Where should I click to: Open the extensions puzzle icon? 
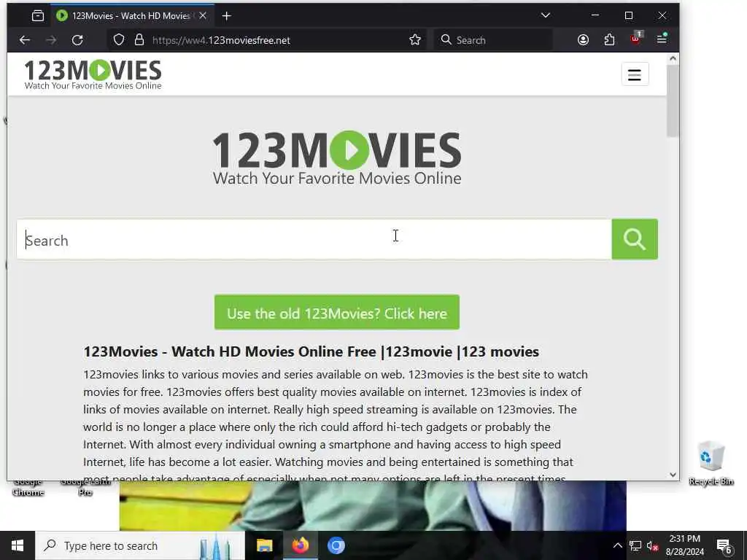point(609,40)
